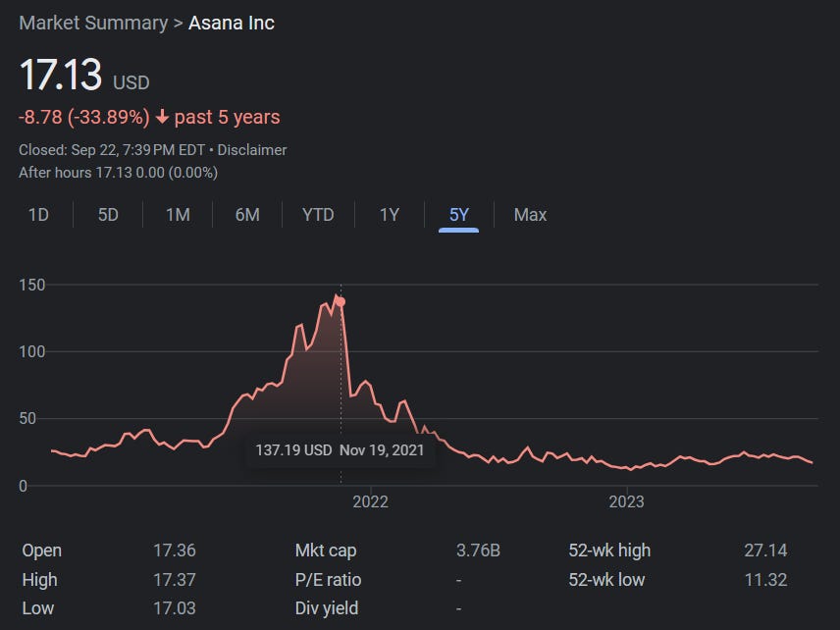Viewport: 840px width, 630px height.
Task: Click the 52-wk high label
Action: tap(609, 551)
